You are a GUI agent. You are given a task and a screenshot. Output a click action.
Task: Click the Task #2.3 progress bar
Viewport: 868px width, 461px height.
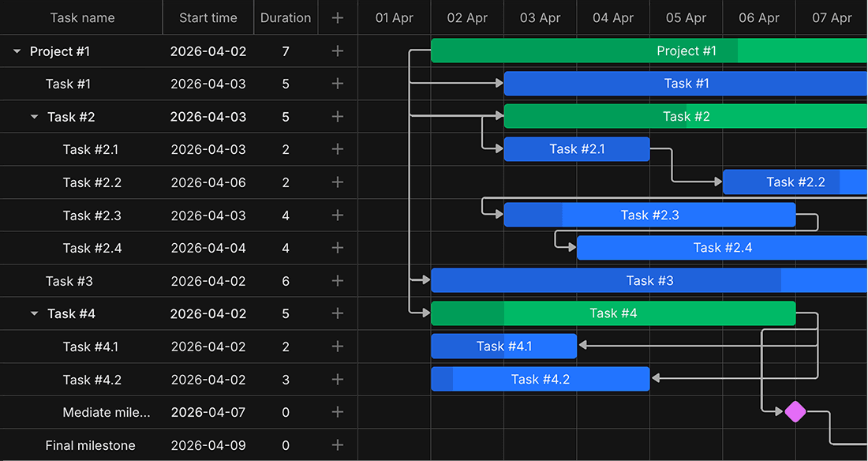(649, 215)
